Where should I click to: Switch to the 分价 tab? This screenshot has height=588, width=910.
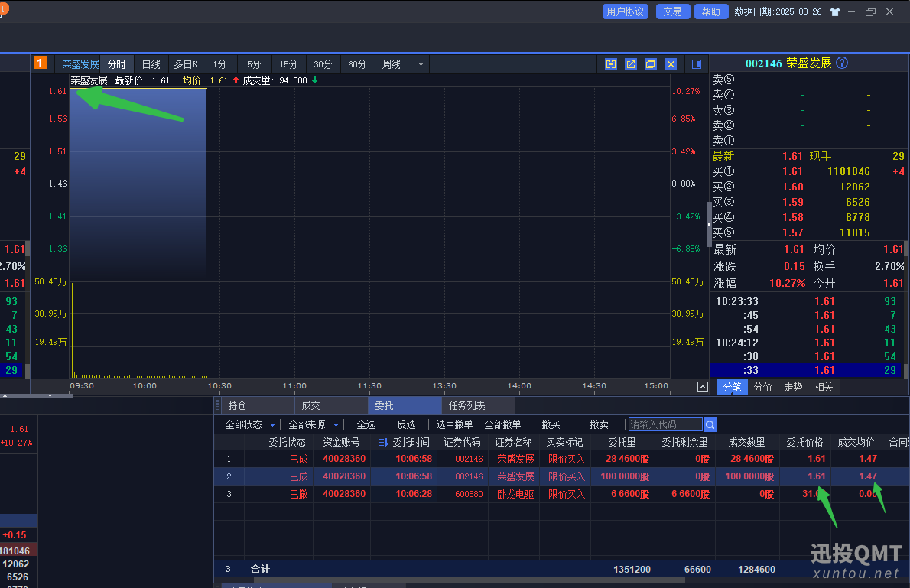point(762,387)
